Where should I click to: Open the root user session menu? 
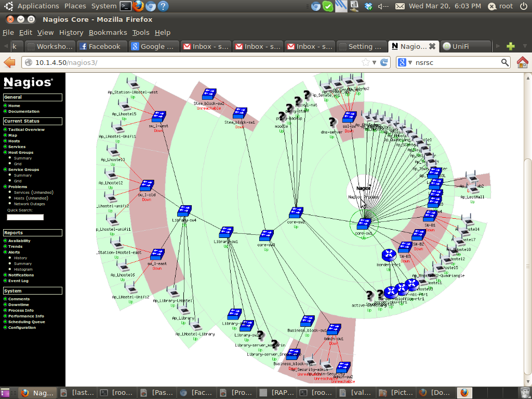501,6
